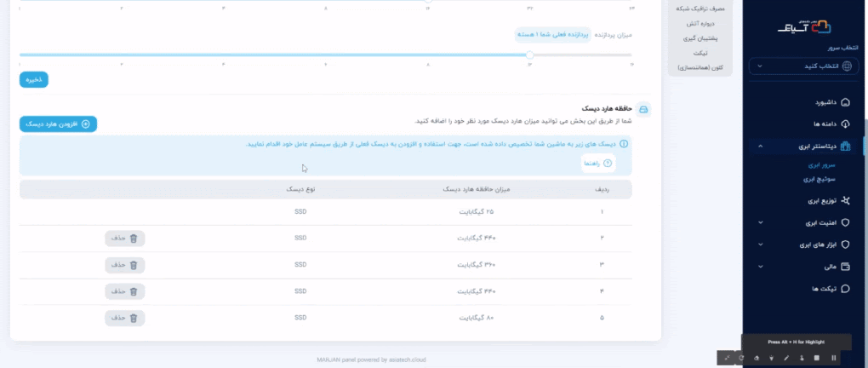Click the processor cores slider handle

529,55
